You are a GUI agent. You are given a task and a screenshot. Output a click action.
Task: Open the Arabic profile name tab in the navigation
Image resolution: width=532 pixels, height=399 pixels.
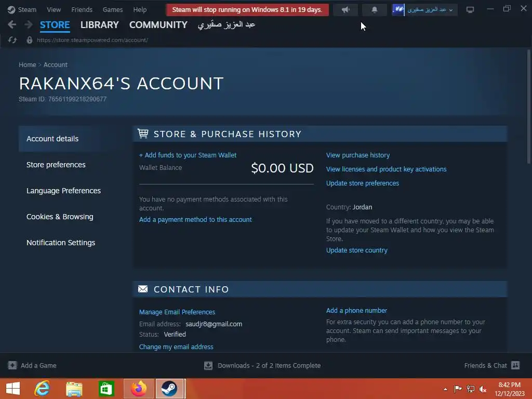click(x=227, y=25)
